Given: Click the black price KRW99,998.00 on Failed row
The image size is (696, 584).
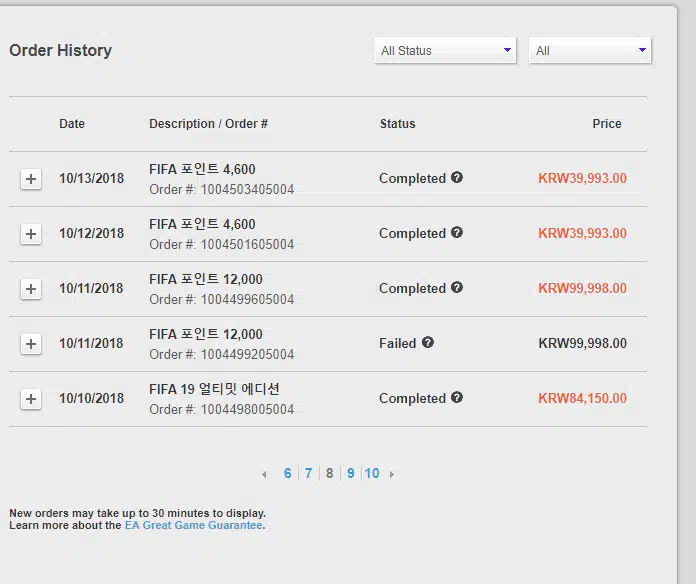Looking at the screenshot, I should click(x=582, y=343).
